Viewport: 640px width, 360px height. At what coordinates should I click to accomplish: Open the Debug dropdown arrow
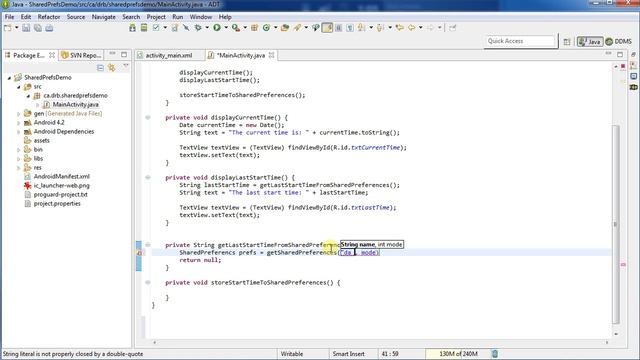[207, 28]
